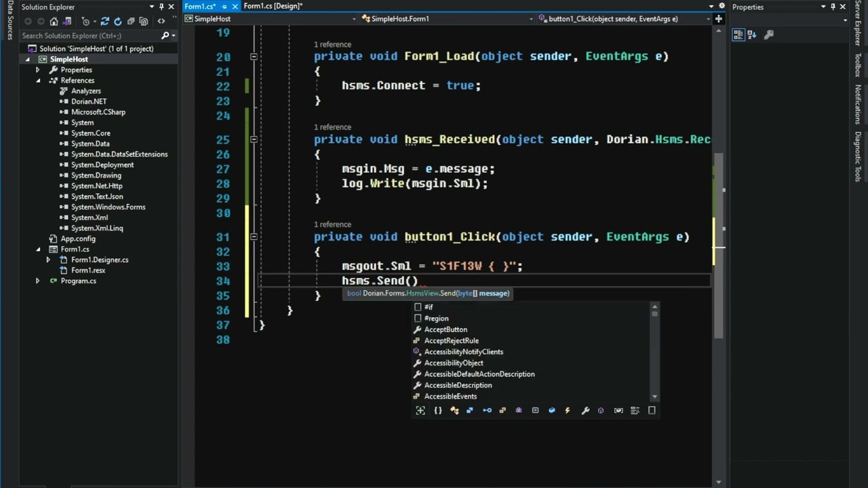Viewport: 868px width, 488px height.
Task: Toggle the Constants filter in IntelliSense
Action: click(535, 410)
